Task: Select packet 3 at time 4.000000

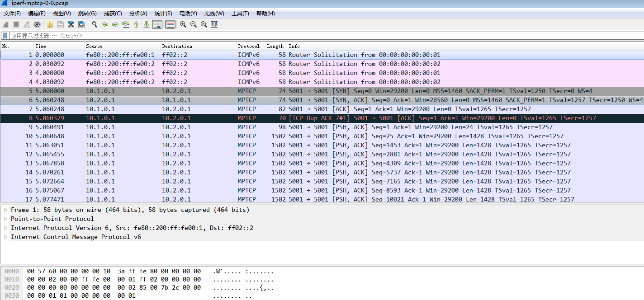Action: [322, 73]
